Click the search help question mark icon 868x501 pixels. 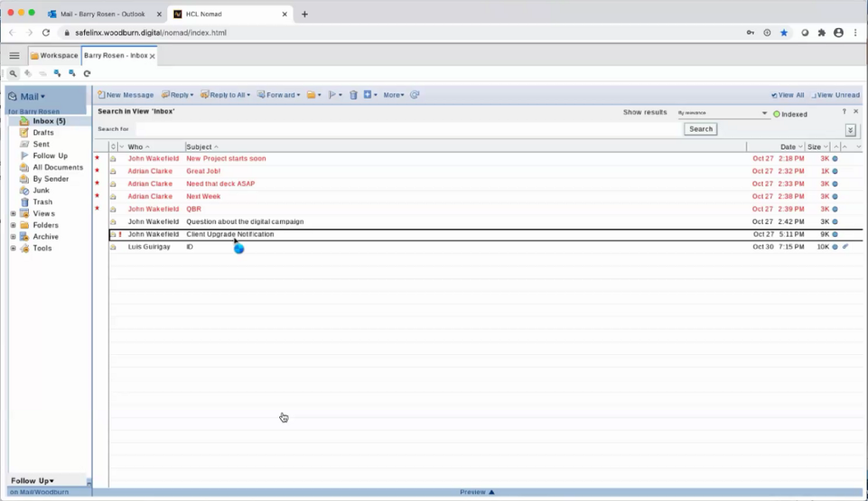844,112
